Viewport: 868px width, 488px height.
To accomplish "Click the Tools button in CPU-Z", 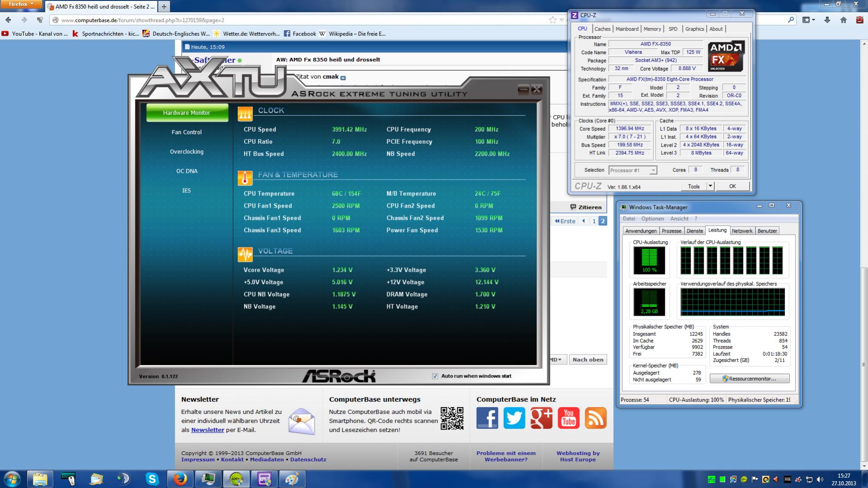I will coord(694,186).
